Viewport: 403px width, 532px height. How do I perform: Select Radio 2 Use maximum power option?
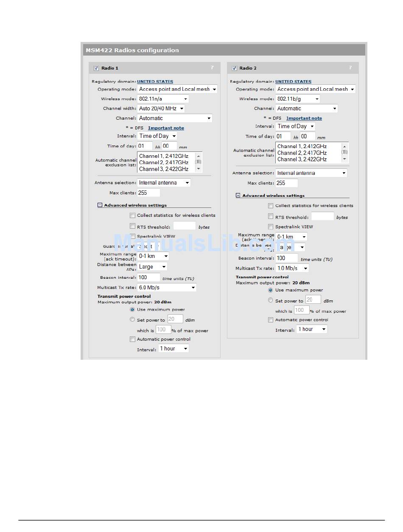click(271, 290)
